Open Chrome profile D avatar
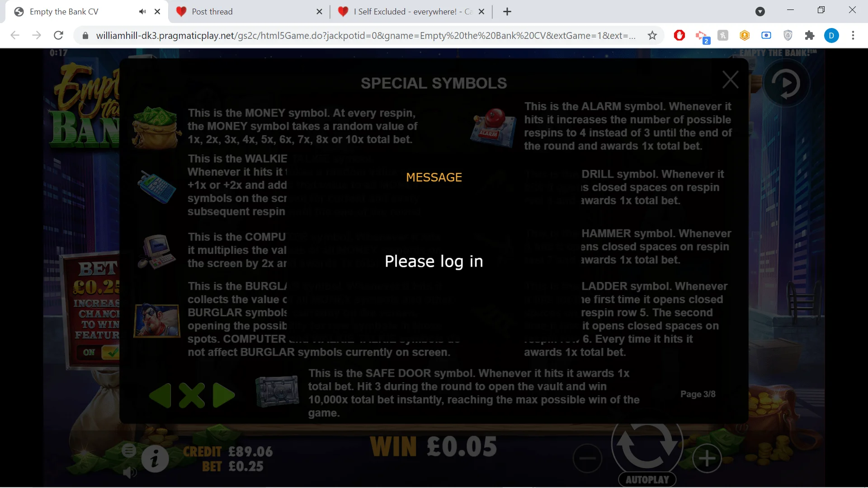The height and width of the screenshot is (488, 868). coord(831,35)
